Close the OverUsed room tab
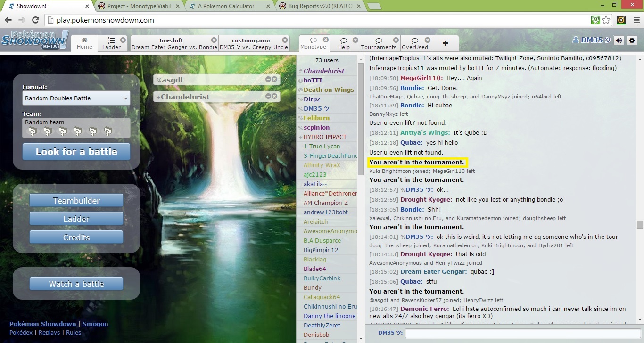 pyautogui.click(x=427, y=40)
